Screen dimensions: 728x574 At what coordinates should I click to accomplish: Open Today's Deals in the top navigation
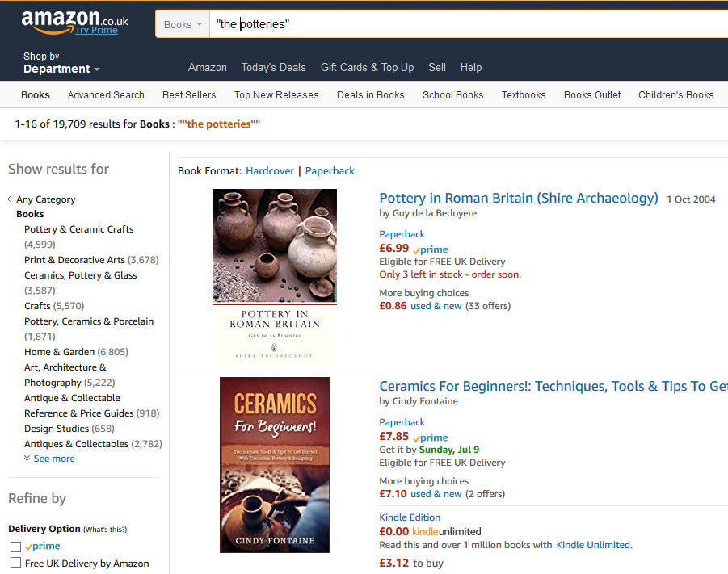click(273, 68)
